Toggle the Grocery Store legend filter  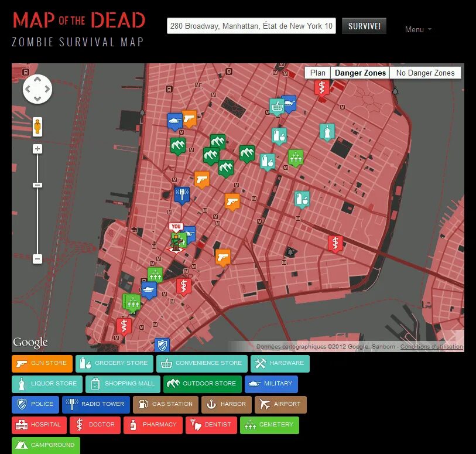(114, 364)
